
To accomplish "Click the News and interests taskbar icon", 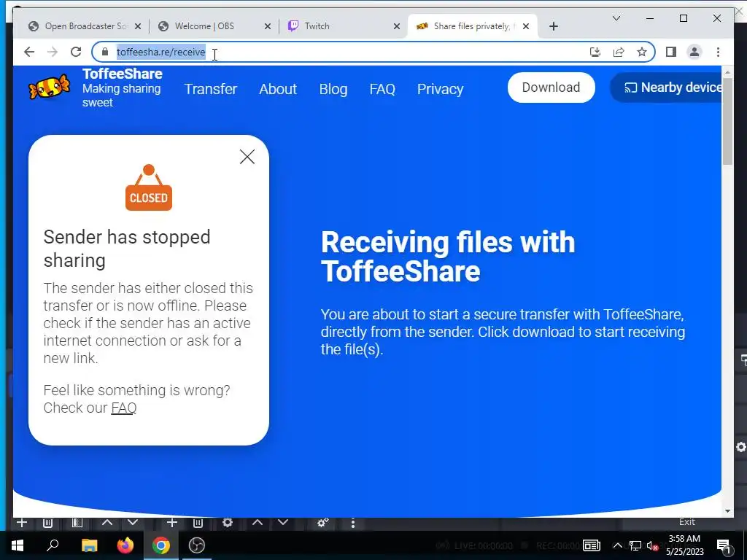I will click(x=591, y=545).
